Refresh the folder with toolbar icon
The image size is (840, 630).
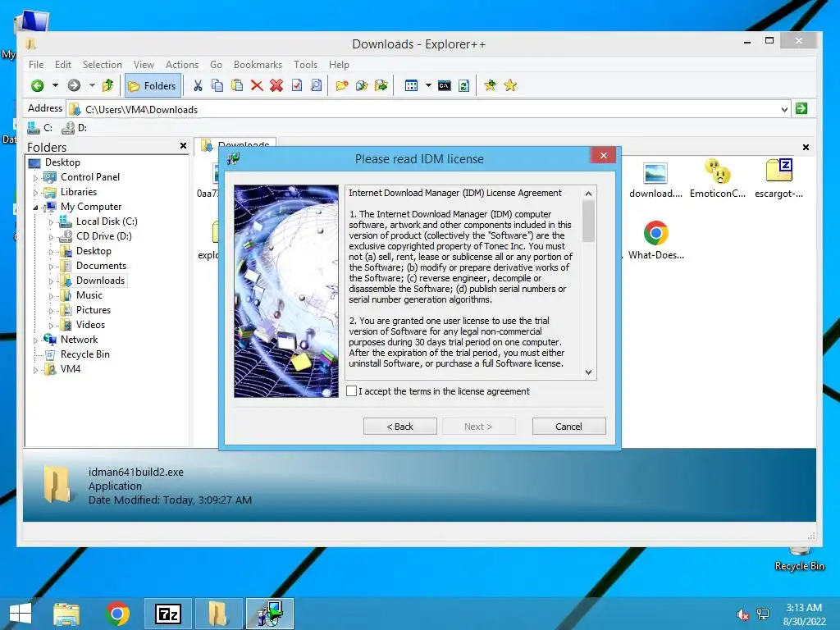[x=464, y=85]
